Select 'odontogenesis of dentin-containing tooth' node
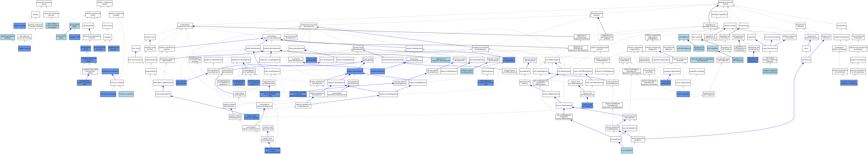Image resolution: width=868 pixels, height=154 pixels. 486,83
